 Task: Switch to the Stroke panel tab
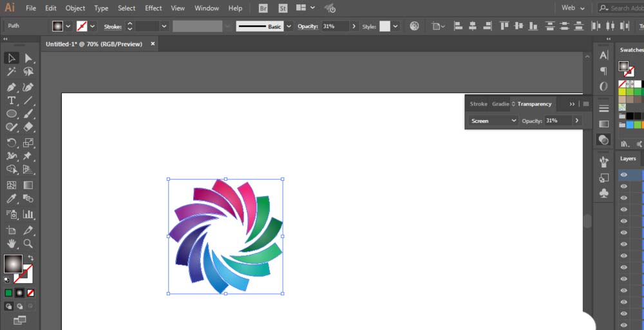click(478, 104)
